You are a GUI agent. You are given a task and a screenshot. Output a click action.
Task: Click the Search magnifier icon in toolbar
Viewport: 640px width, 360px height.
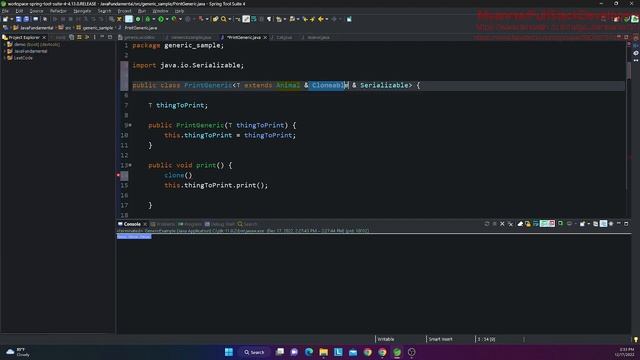coord(224,19)
